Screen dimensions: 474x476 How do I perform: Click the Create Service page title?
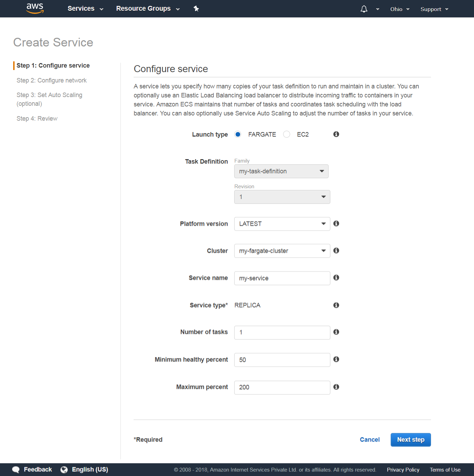(53, 42)
